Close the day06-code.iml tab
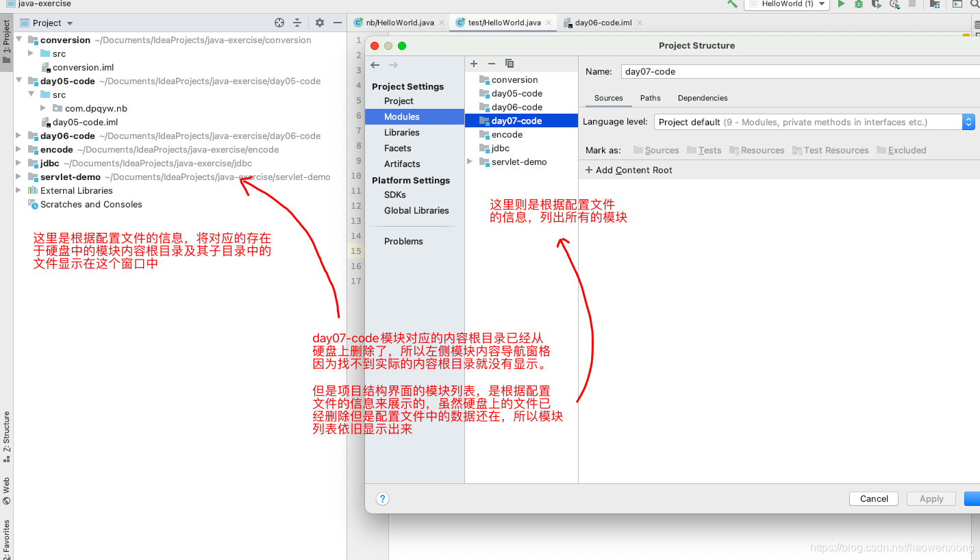Viewport: 980px width, 560px height. pos(640,23)
